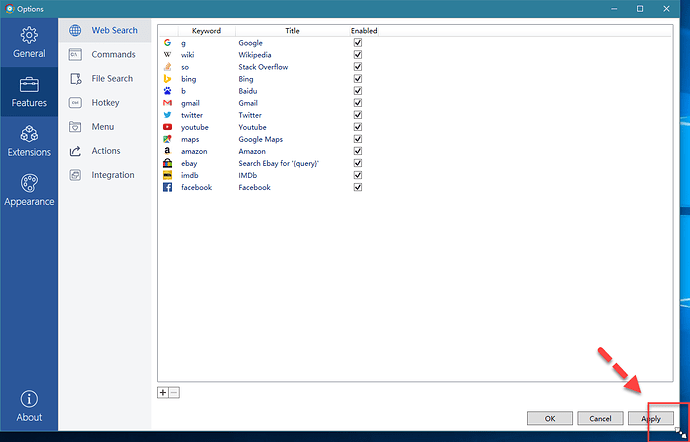Click the Stack Overflow icon
The image size is (690, 442).
(167, 67)
